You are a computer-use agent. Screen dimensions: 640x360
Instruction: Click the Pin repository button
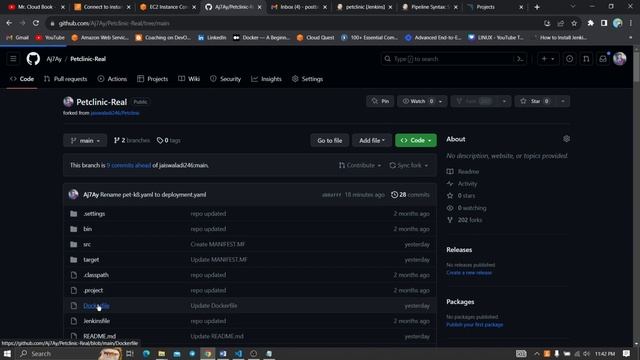(380, 101)
